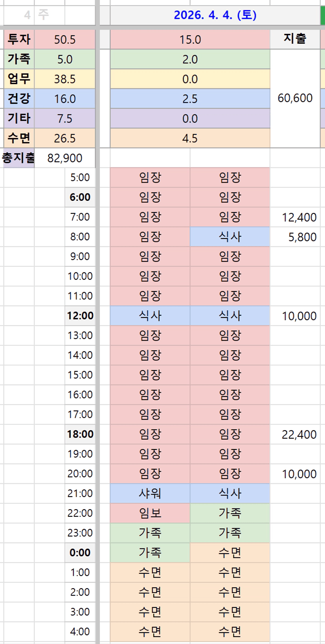Viewport: 325px width, 644px height.
Task: Click the 6:00 time label
Action: pos(80,197)
